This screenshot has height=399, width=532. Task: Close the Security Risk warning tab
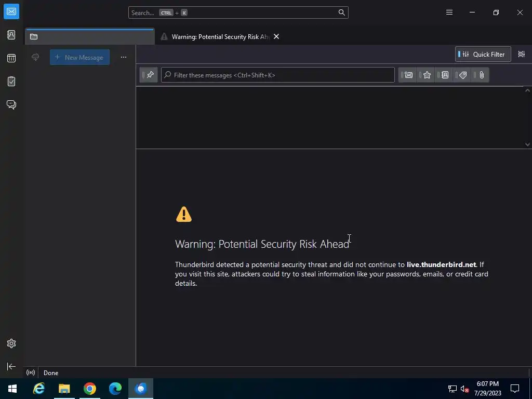point(276,37)
